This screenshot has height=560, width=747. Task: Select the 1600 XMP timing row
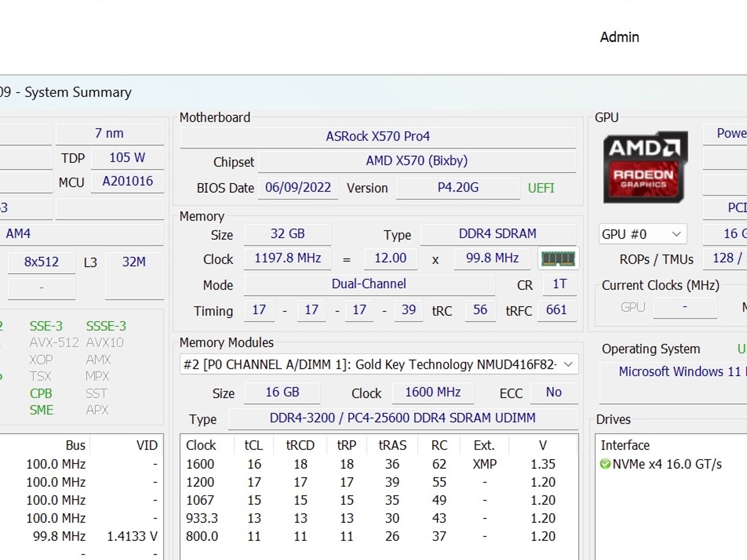[379, 464]
